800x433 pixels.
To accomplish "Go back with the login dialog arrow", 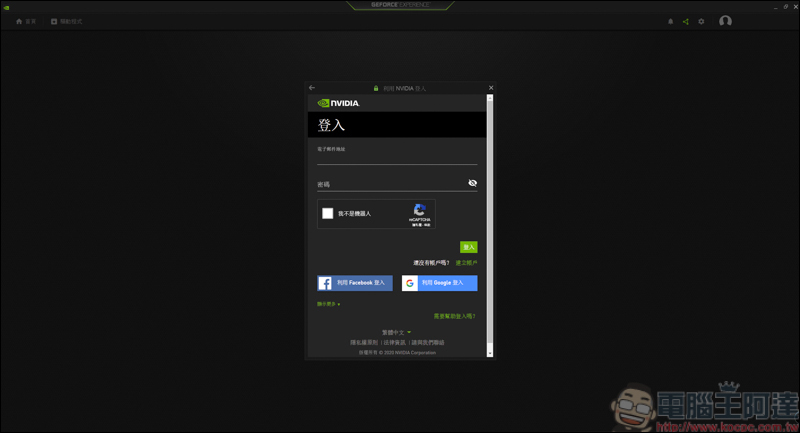I will [x=312, y=88].
